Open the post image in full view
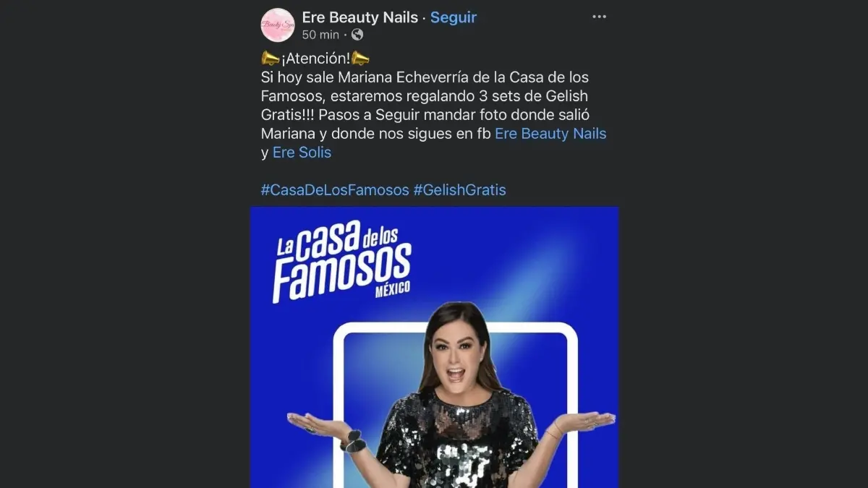 (x=434, y=347)
